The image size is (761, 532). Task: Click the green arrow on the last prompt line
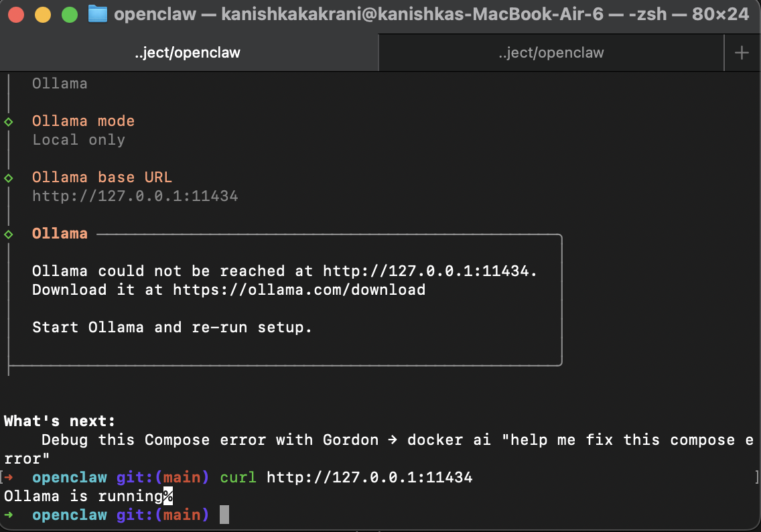point(9,515)
